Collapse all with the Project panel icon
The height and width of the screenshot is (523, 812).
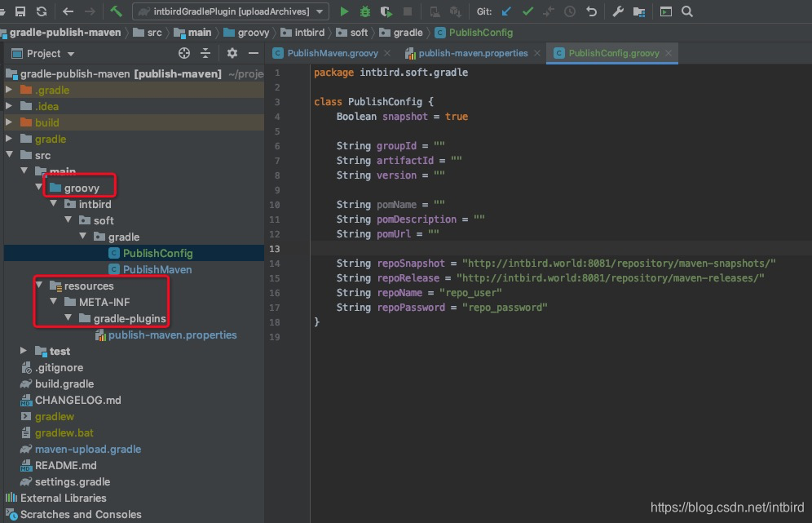click(x=205, y=53)
